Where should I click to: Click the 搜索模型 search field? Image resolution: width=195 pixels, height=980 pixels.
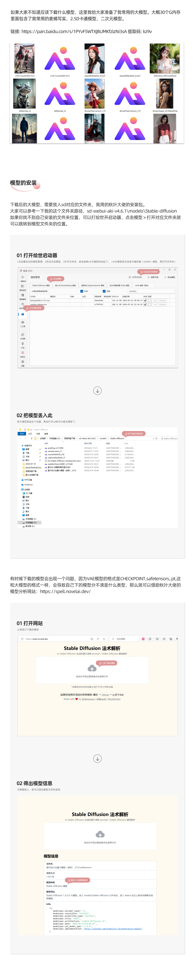151,291
